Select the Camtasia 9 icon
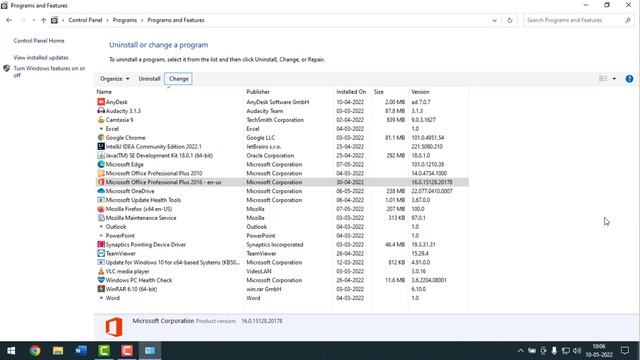This screenshot has width=640, height=360. coord(101,120)
